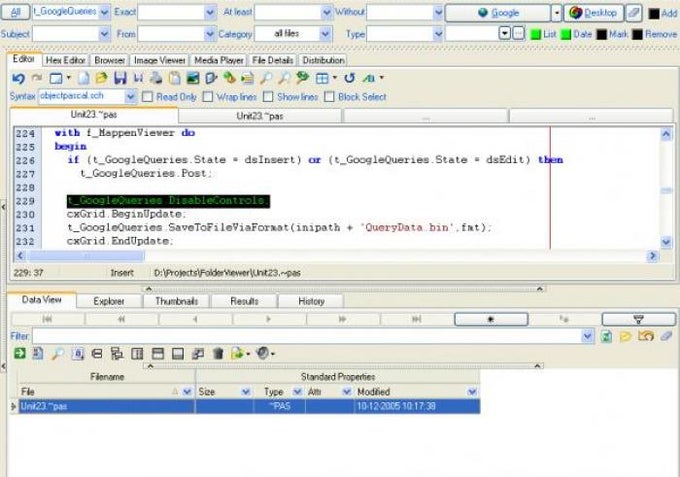Click the vertical split layout icon
Image resolution: width=680 pixels, height=477 pixels.
pos(137,354)
